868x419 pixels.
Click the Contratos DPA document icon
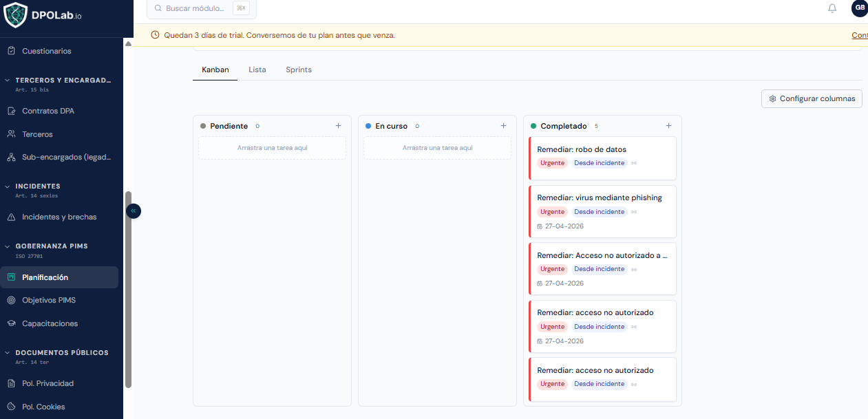(11, 111)
